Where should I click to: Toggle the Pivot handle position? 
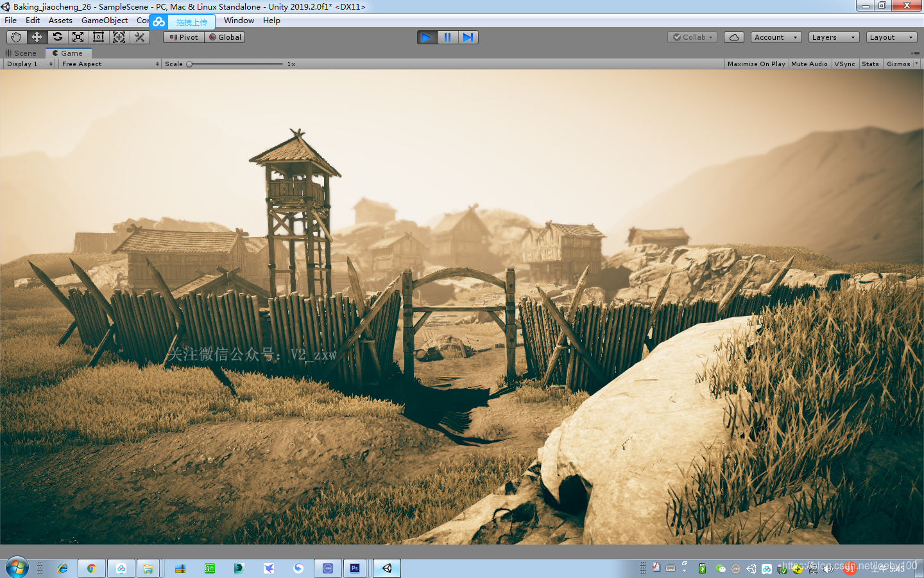tap(184, 37)
